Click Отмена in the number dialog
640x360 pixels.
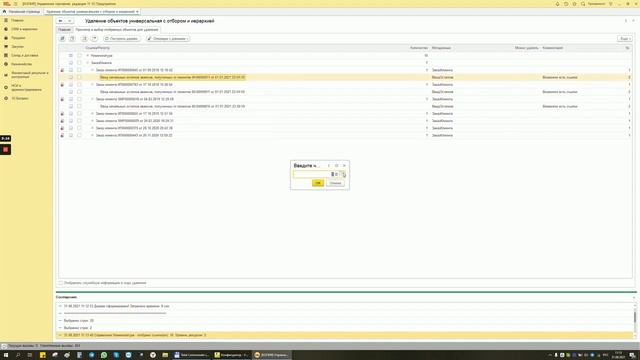pyautogui.click(x=336, y=183)
